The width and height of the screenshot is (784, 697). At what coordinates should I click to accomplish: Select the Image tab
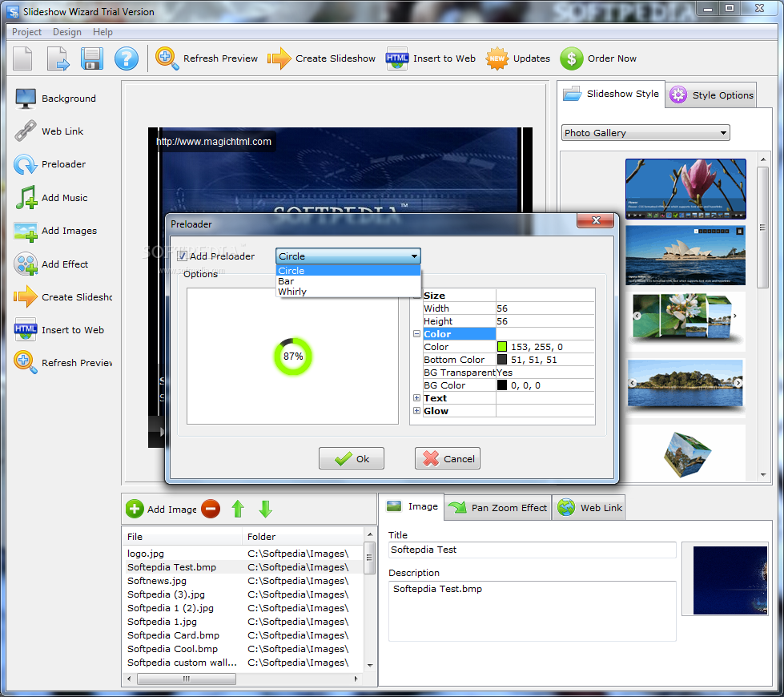[x=412, y=506]
